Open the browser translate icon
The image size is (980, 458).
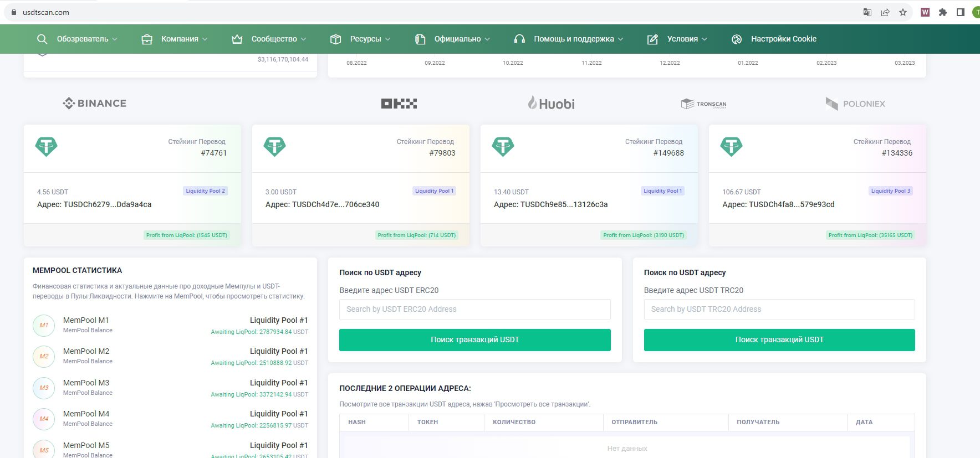[x=867, y=12]
